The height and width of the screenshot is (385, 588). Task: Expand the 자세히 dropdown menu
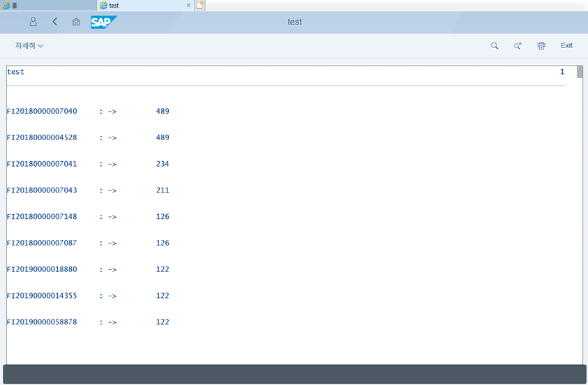[29, 45]
